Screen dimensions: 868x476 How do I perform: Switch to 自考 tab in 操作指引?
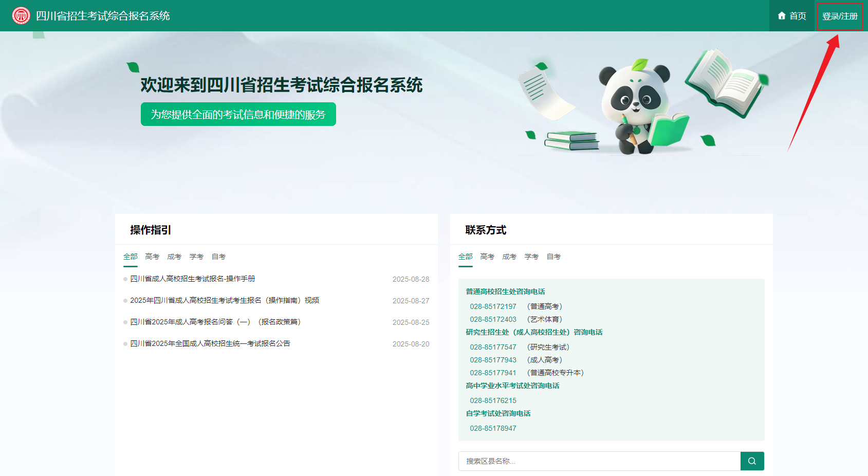pyautogui.click(x=218, y=257)
